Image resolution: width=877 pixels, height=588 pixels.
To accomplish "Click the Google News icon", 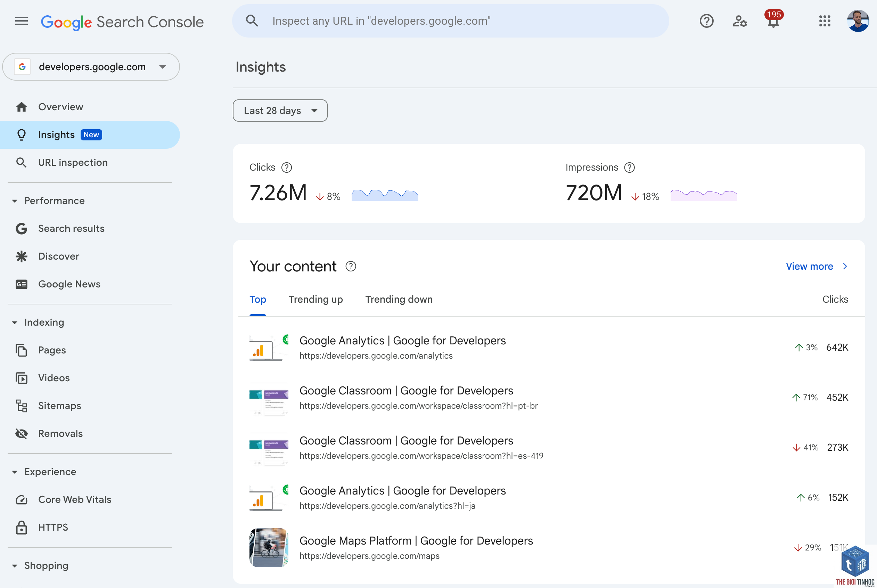I will (x=22, y=284).
